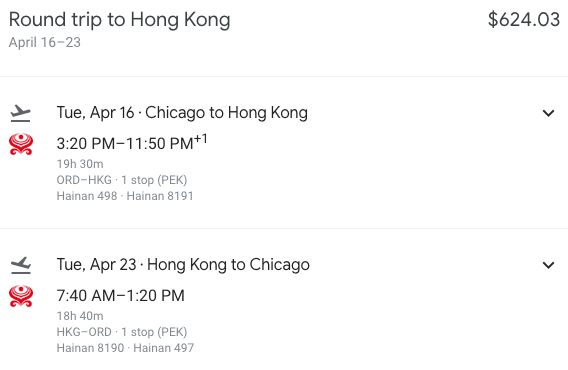The width and height of the screenshot is (568, 370).
Task: Click the arrival airplane icon for Apr 23
Action: click(x=21, y=265)
